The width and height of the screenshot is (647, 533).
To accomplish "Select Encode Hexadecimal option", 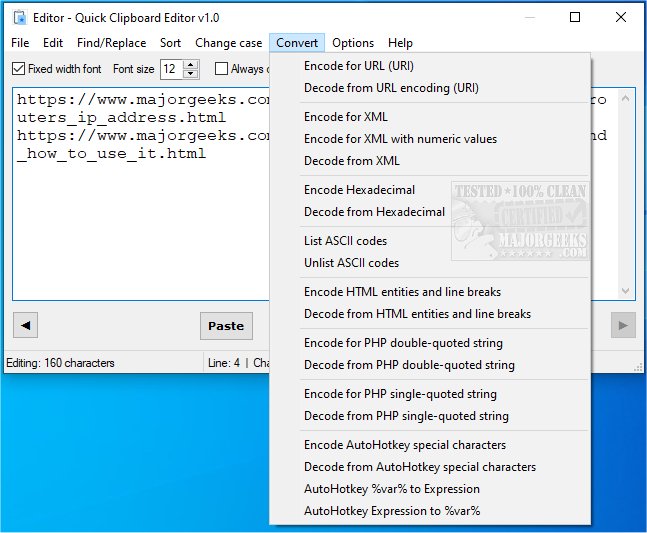I will click(359, 190).
